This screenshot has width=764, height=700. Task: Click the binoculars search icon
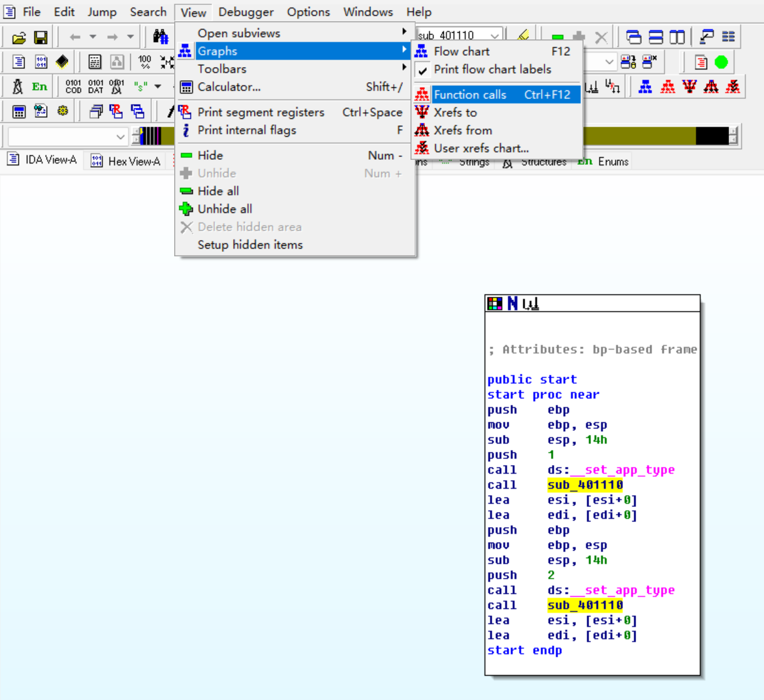(161, 37)
